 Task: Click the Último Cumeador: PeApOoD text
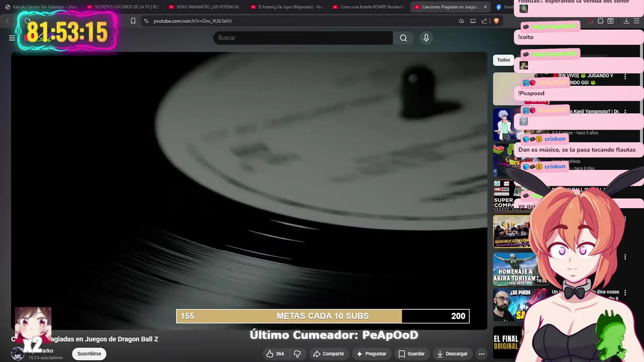click(334, 335)
